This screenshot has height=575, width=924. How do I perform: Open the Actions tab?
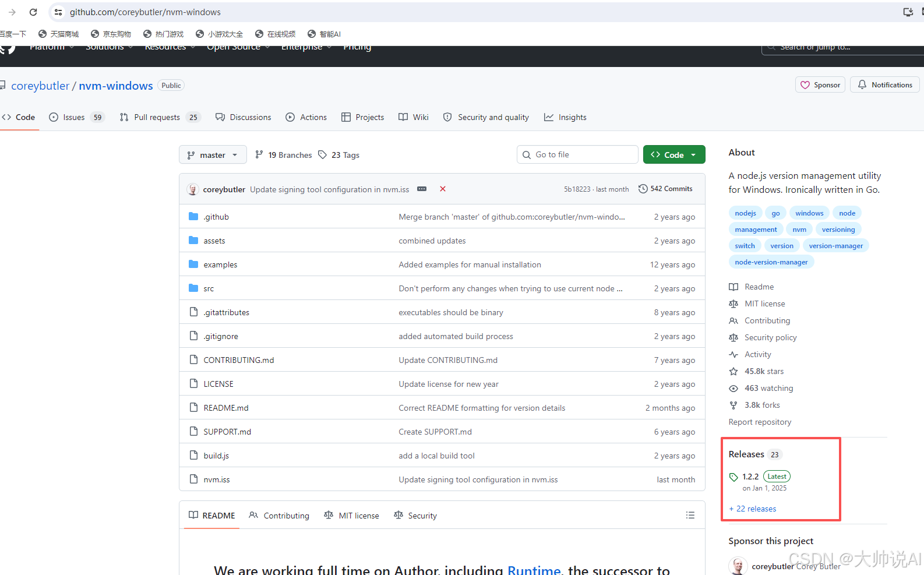pyautogui.click(x=306, y=117)
